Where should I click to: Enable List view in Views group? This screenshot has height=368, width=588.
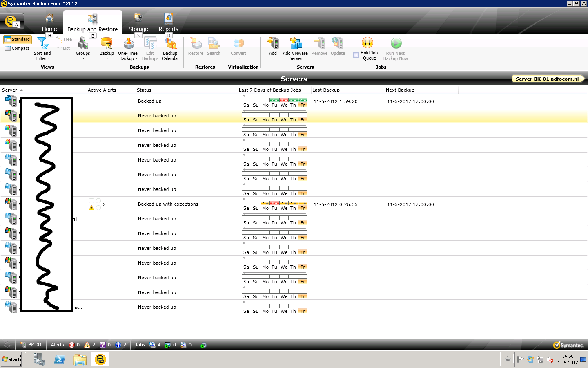pyautogui.click(x=63, y=48)
